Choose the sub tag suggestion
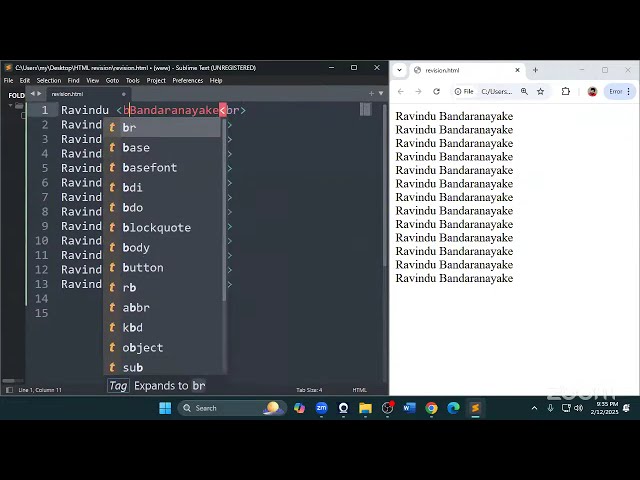The width and height of the screenshot is (640, 480). 162,367
